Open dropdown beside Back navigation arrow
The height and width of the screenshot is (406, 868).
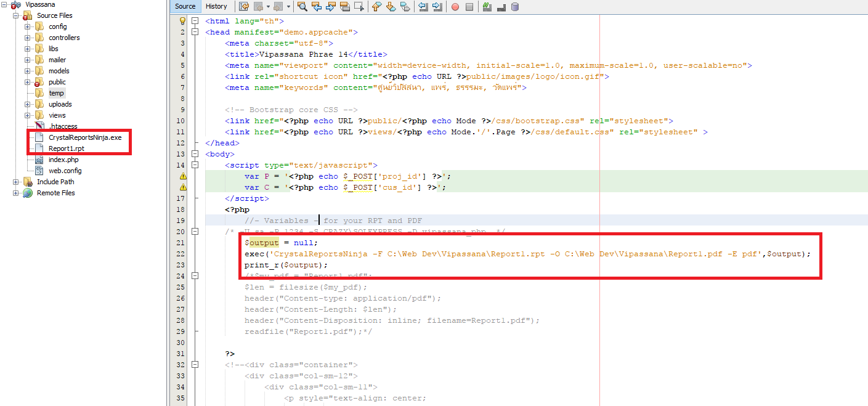[x=268, y=7]
